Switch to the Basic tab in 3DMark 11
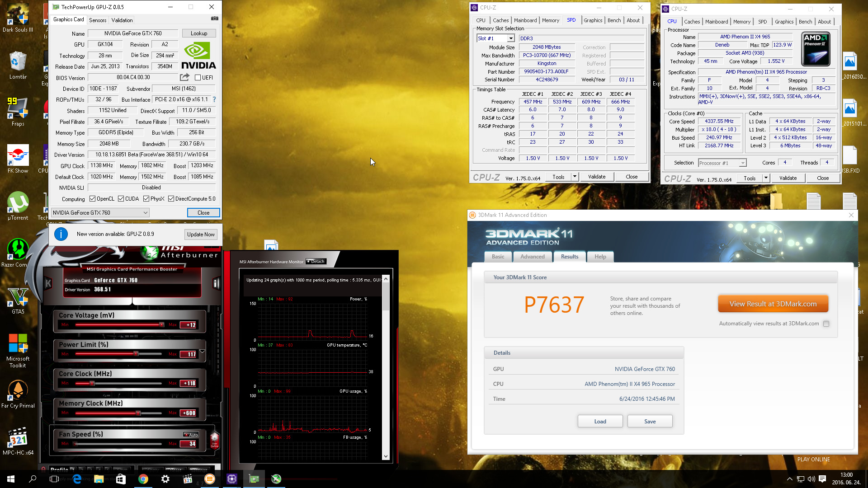This screenshot has width=868, height=488. (x=498, y=257)
